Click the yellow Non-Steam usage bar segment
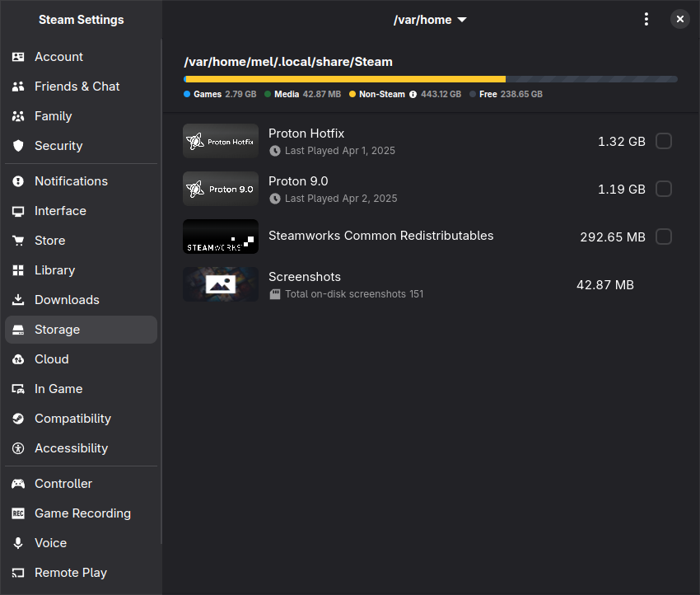This screenshot has width=700, height=595. coord(346,79)
